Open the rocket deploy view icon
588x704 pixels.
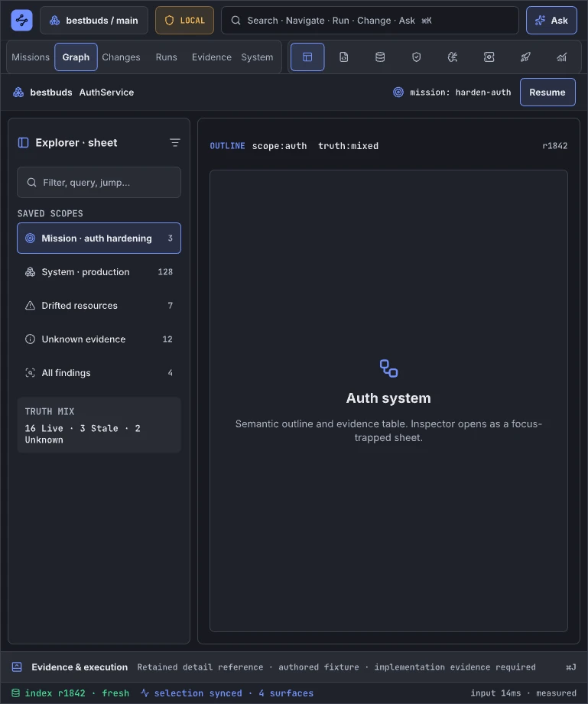525,57
